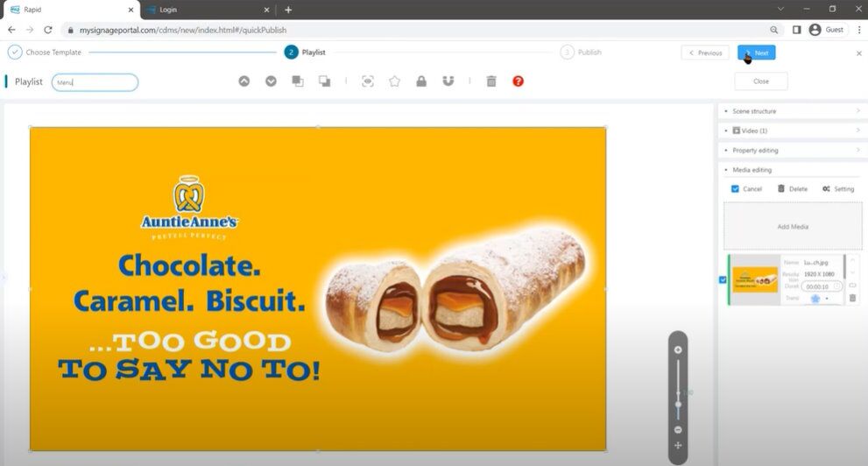The image size is (868, 466).
Task: Switch to the Login browser tab
Action: click(208, 10)
